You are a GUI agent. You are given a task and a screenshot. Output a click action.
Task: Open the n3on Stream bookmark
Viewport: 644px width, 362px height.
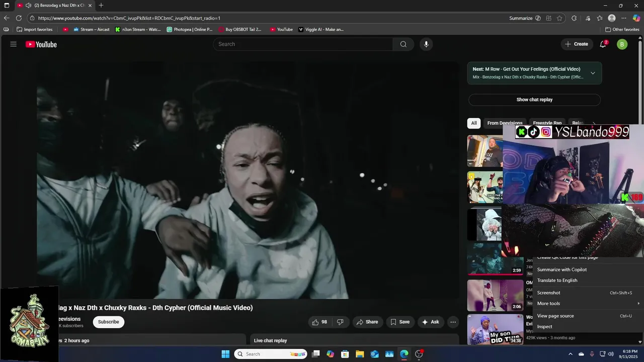pos(138,30)
